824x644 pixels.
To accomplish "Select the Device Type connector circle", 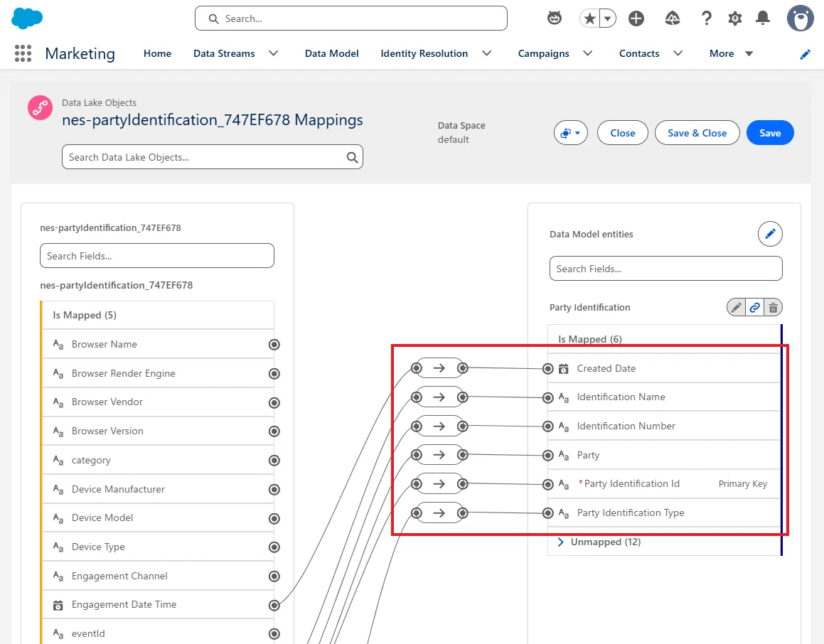I will tap(274, 547).
